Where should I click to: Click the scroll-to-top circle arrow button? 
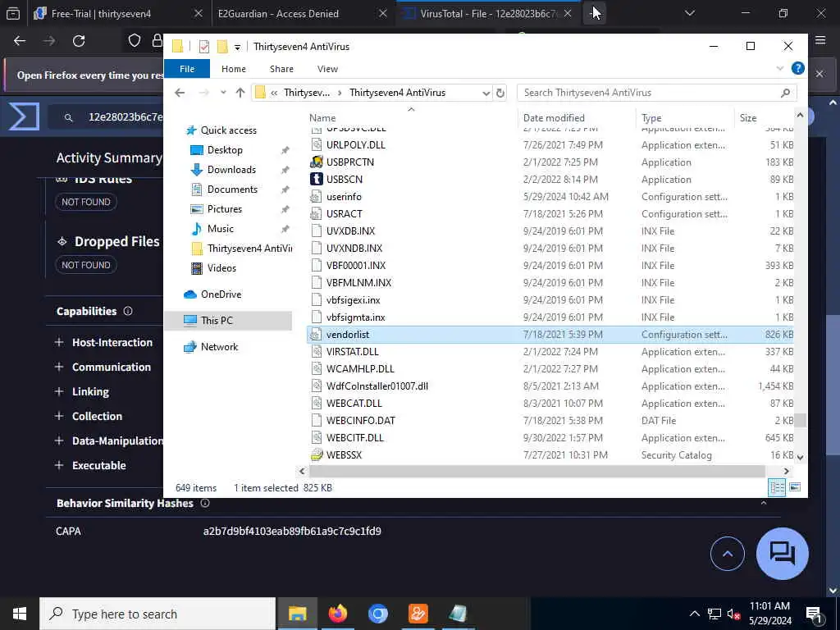(x=727, y=554)
